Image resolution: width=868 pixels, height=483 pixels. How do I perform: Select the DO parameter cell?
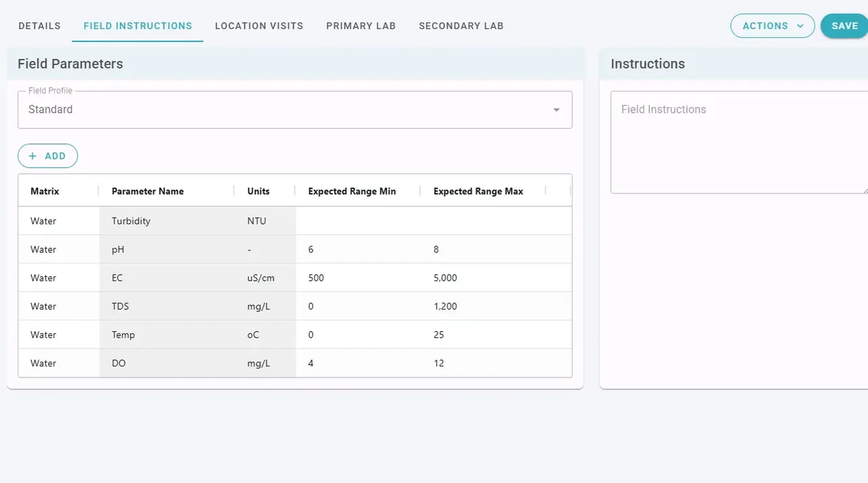point(167,364)
